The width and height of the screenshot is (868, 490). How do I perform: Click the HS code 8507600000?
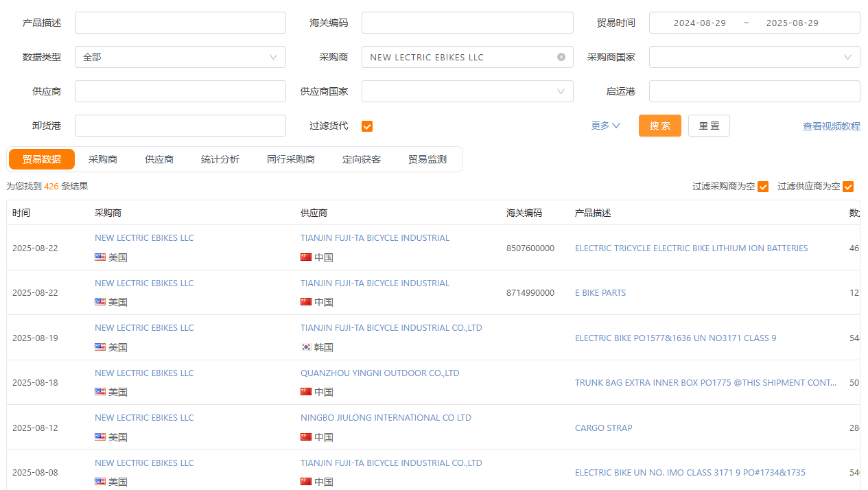(x=530, y=248)
